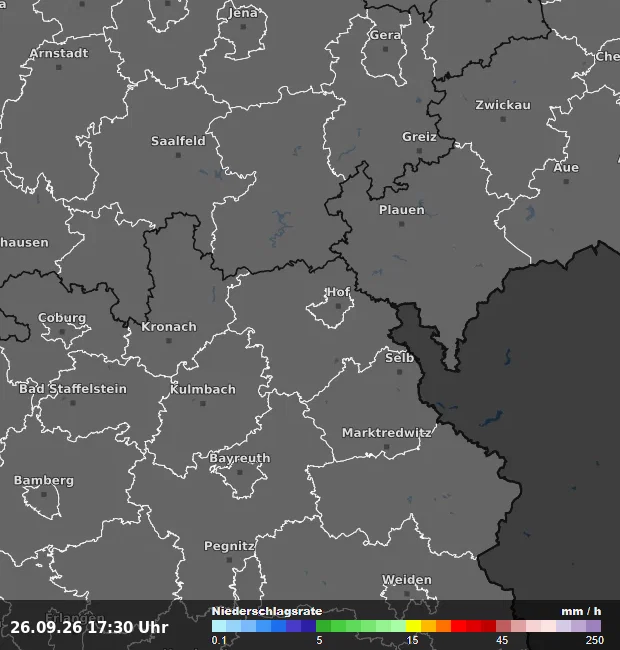Click the Bayreuth city marker square
The height and width of the screenshot is (650, 620).
coord(239,472)
